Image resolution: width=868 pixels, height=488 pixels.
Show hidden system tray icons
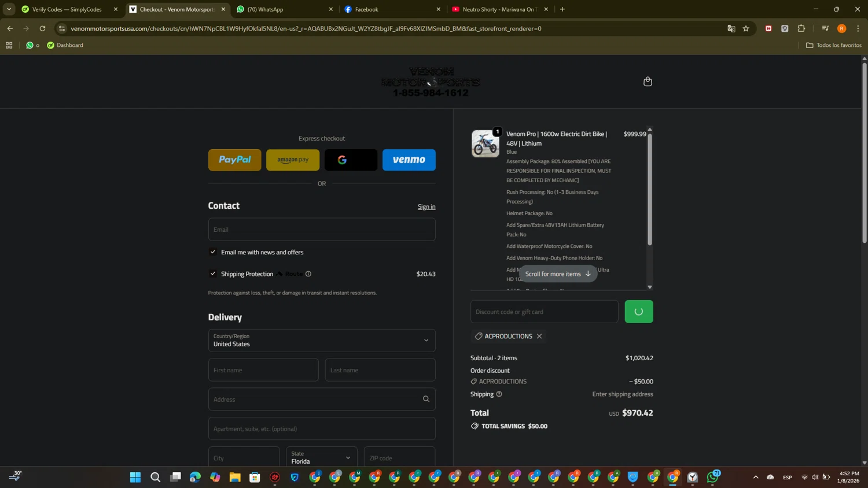(x=756, y=477)
